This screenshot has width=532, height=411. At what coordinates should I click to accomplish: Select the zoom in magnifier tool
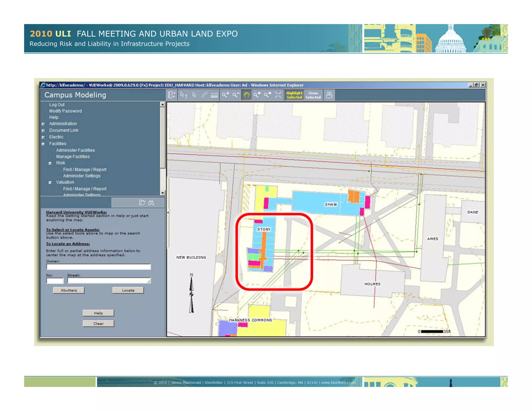[x=225, y=95]
